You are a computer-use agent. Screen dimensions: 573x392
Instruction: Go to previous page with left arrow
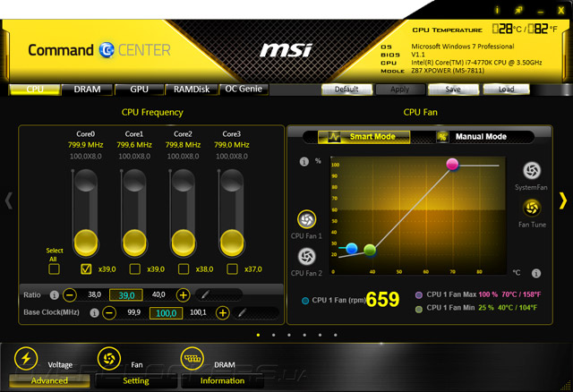pos(9,200)
